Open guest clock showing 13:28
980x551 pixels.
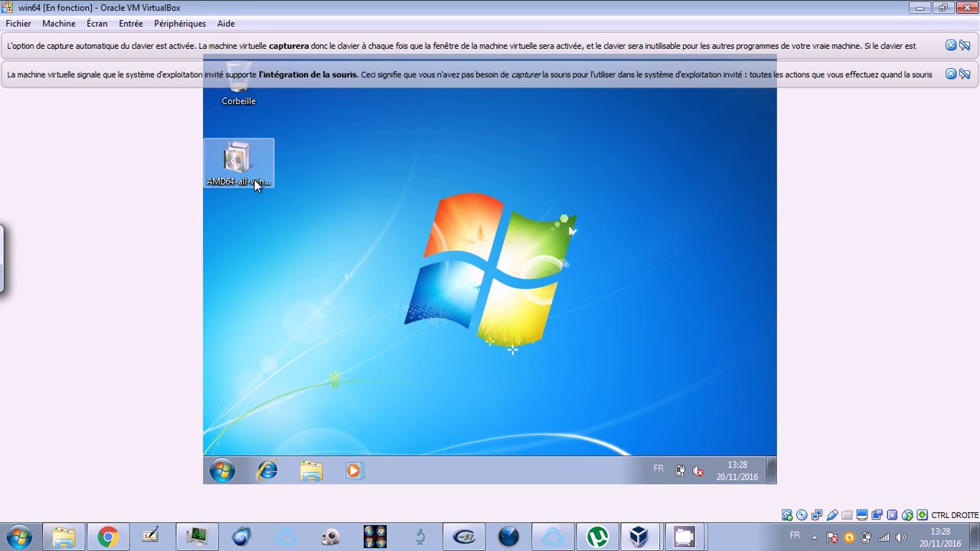737,471
